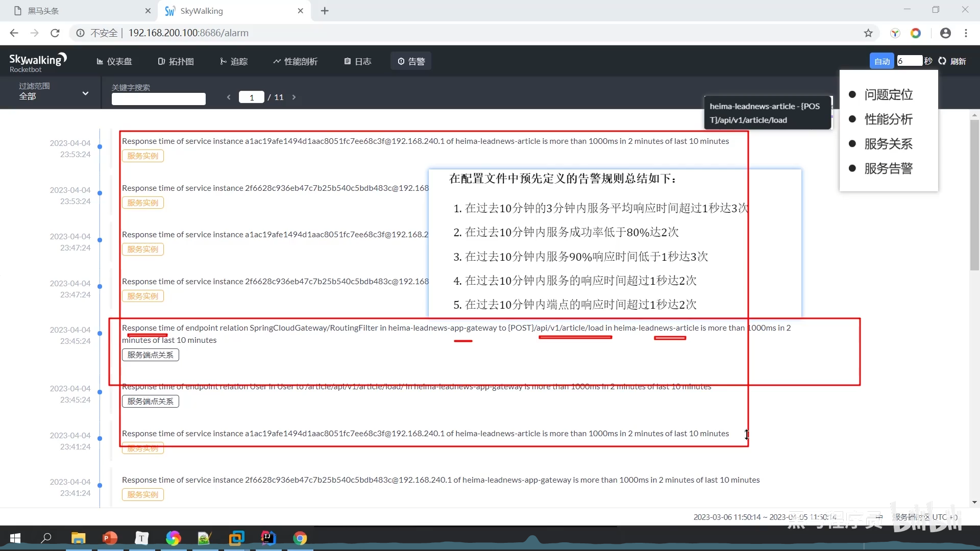
Task: Click the 刷新 refresh icon
Action: pos(942,61)
